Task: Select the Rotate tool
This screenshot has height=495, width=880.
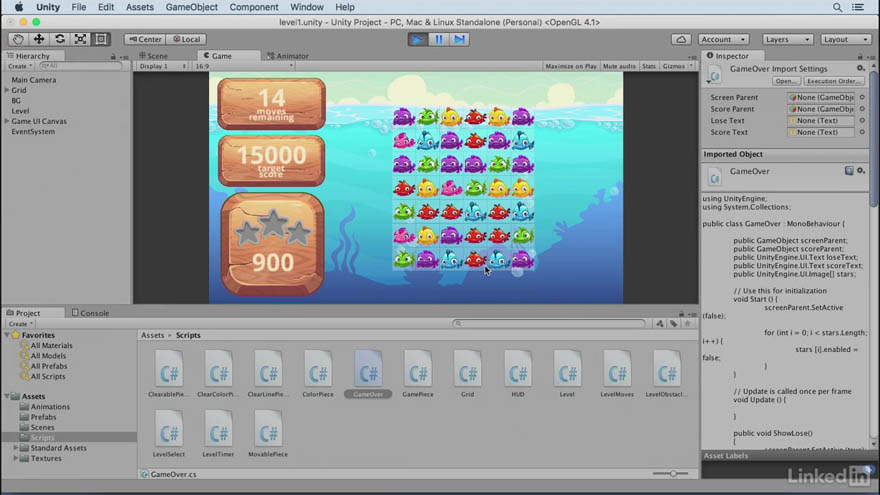Action: [59, 39]
